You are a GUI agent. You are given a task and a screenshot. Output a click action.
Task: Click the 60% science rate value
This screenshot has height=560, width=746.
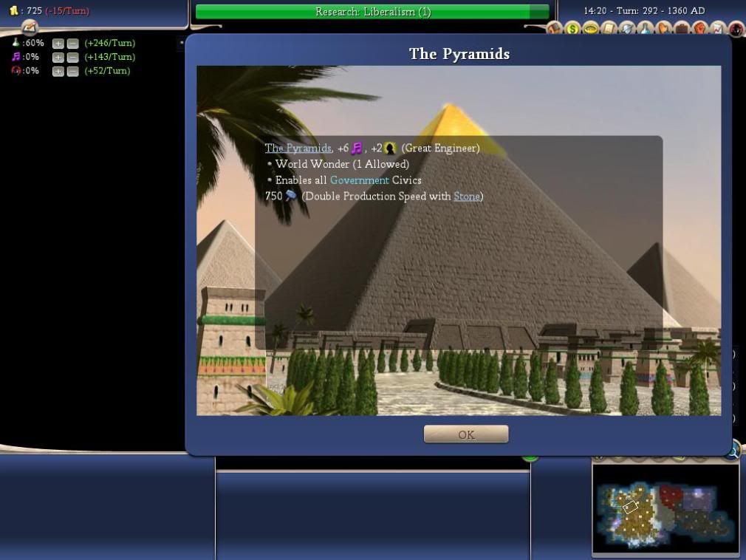pos(35,43)
